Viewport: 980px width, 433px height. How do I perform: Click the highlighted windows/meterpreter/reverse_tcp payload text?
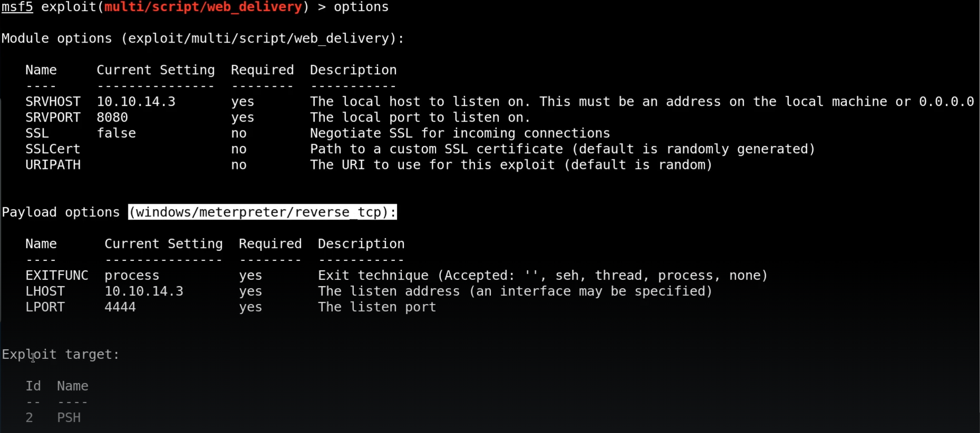[262, 212]
